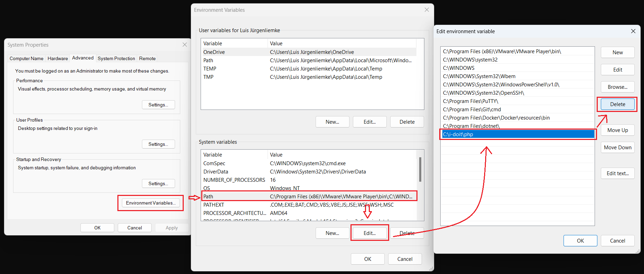
Task: Select the VMware Player bin path entry
Action: pyautogui.click(x=518, y=51)
